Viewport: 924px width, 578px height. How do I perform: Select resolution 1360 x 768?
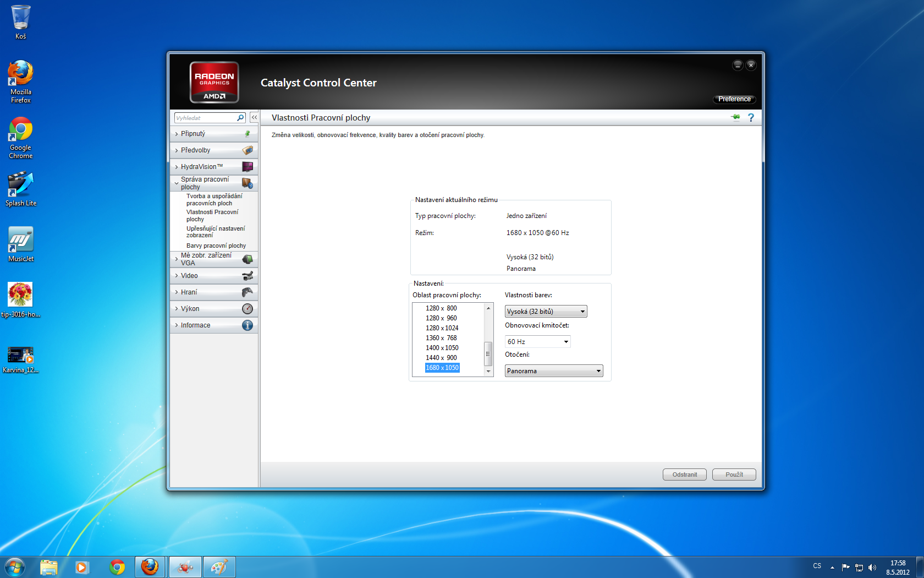[x=441, y=338]
